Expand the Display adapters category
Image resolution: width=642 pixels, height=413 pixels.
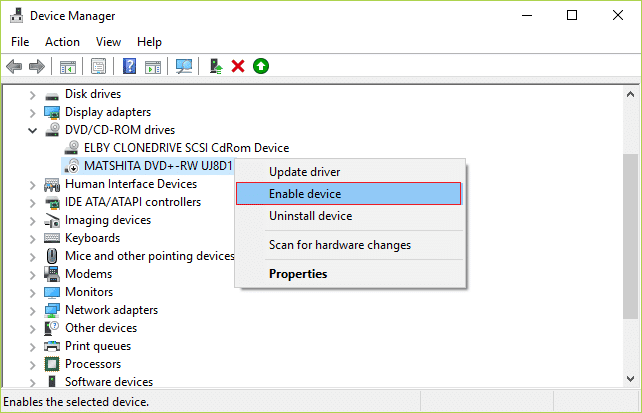(33, 112)
